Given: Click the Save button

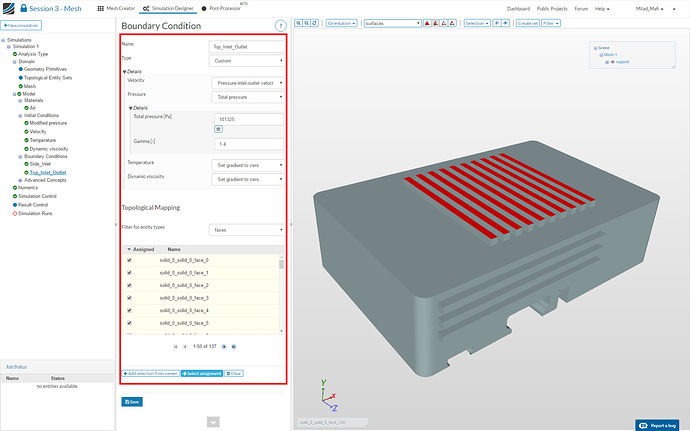Looking at the screenshot, I should pos(132,401).
